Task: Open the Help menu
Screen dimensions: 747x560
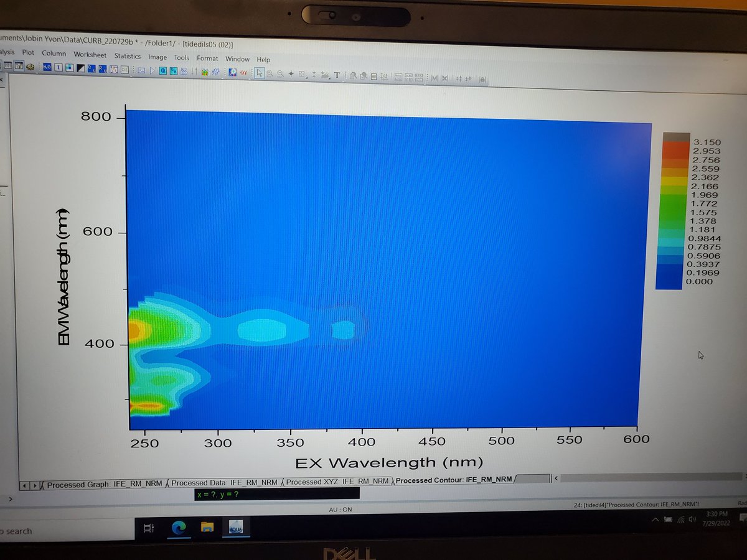Action: [263, 60]
